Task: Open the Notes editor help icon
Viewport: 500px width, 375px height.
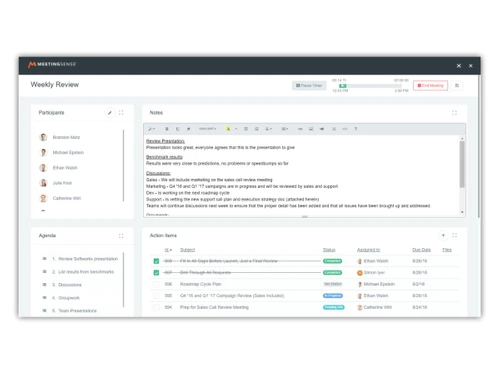Action: click(355, 129)
